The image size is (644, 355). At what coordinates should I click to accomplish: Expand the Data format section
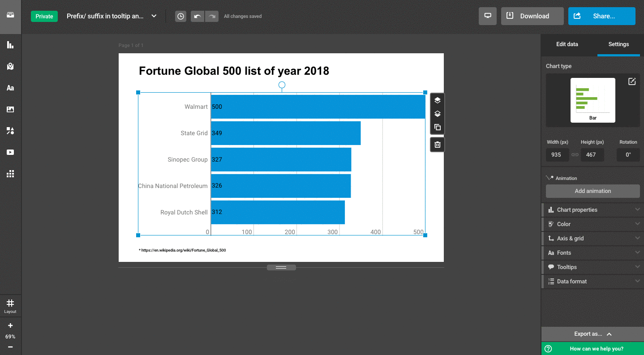pos(592,281)
